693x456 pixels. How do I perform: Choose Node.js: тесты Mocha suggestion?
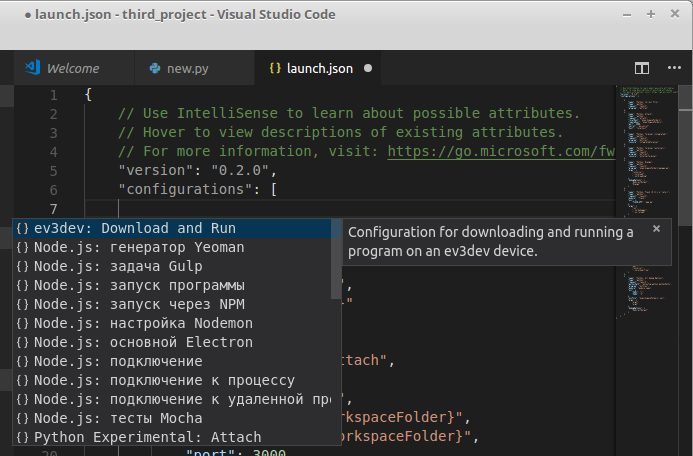(x=118, y=419)
